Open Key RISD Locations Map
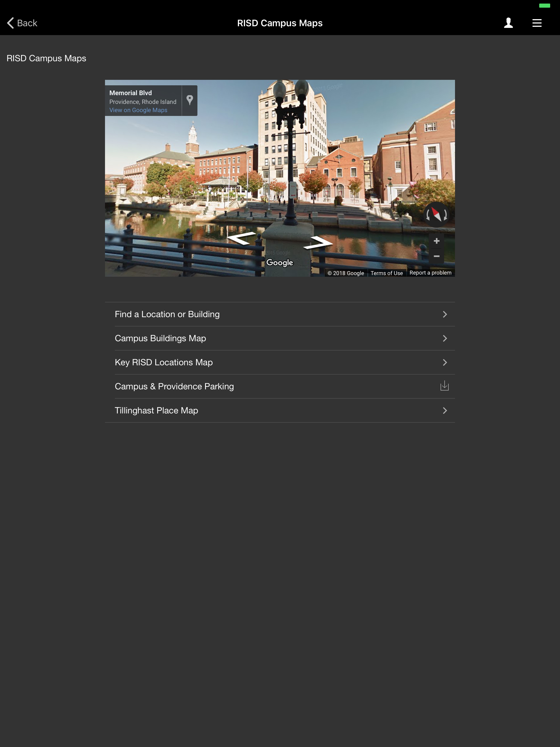The width and height of the screenshot is (560, 747). tap(280, 362)
